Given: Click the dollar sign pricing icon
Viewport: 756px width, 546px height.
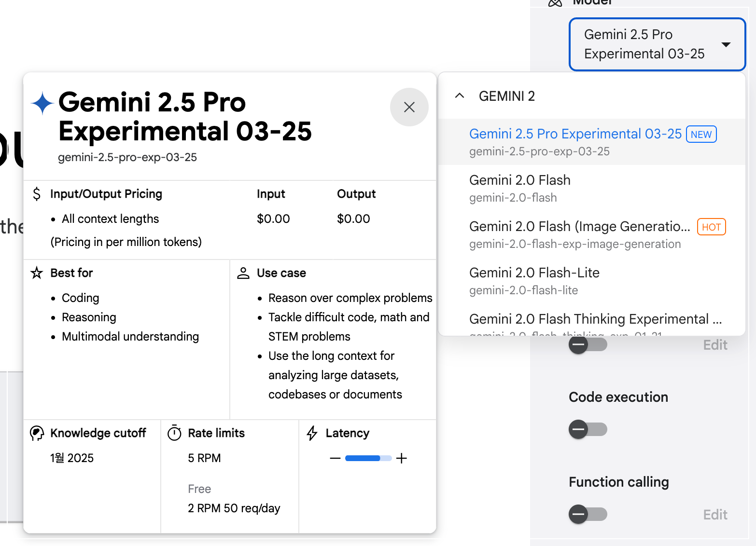Looking at the screenshot, I should click(x=37, y=194).
